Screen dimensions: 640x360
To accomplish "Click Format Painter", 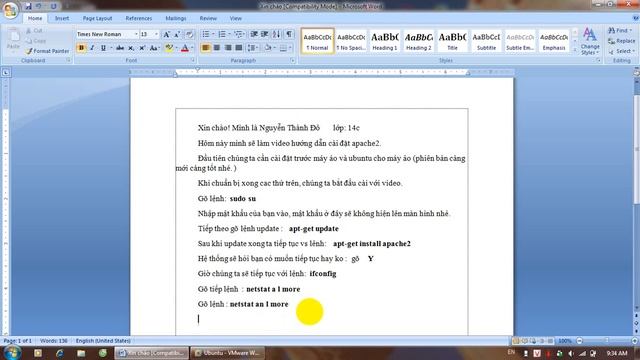I will click(47, 51).
